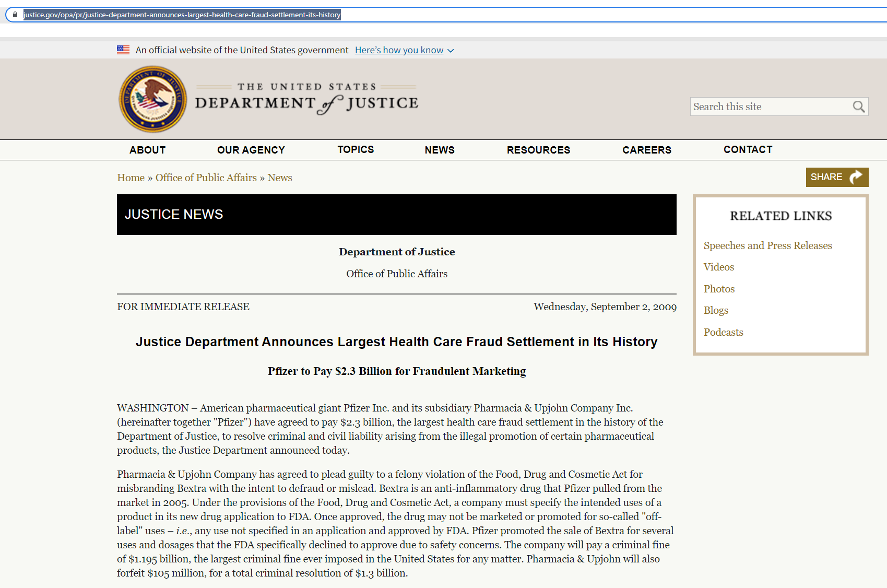Click the date 'Wednesday, September 2, 2009'
The height and width of the screenshot is (588, 887).
[x=605, y=307]
